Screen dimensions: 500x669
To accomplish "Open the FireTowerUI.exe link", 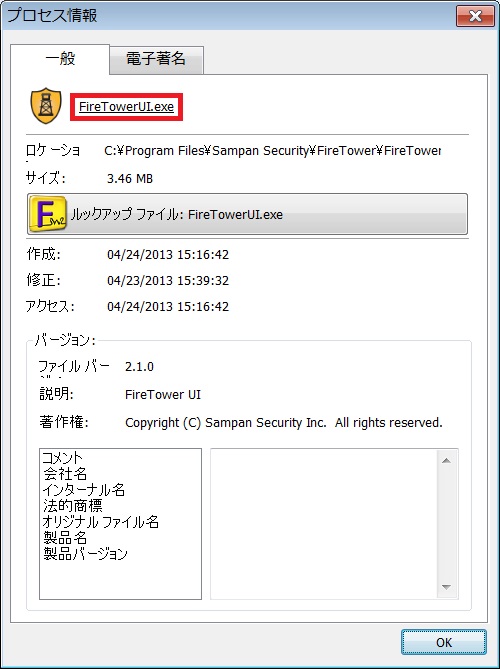I will [x=126, y=107].
